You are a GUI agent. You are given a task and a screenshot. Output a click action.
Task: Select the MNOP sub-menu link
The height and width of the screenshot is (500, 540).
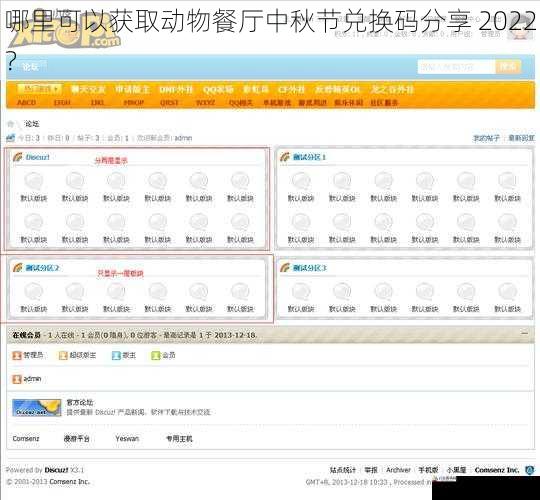[x=134, y=103]
